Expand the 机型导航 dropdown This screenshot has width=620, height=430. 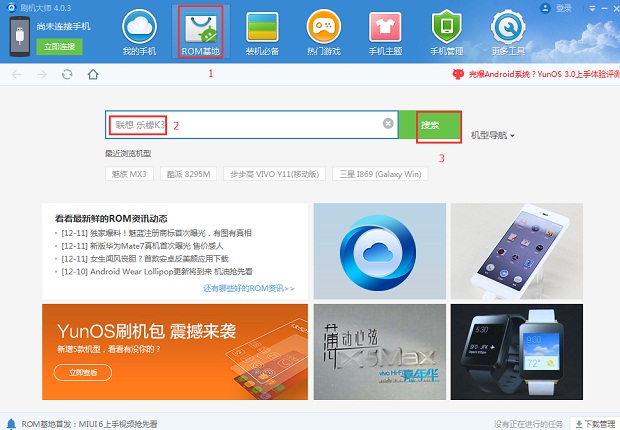coord(492,135)
